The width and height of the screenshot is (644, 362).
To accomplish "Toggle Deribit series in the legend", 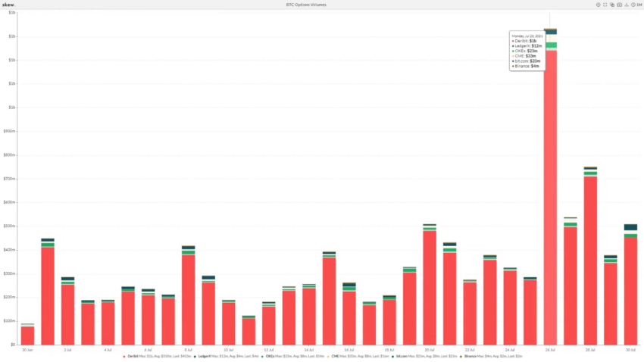I will [133, 356].
